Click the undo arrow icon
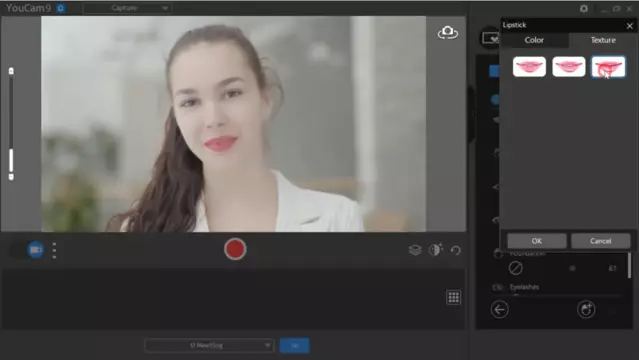The image size is (639, 360). [x=456, y=250]
